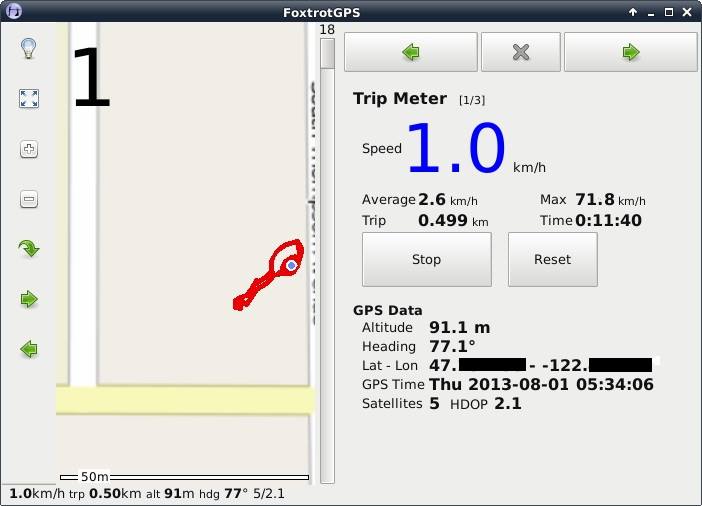Toggle fullscreen map view icon
702x506 pixels.
click(x=29, y=99)
